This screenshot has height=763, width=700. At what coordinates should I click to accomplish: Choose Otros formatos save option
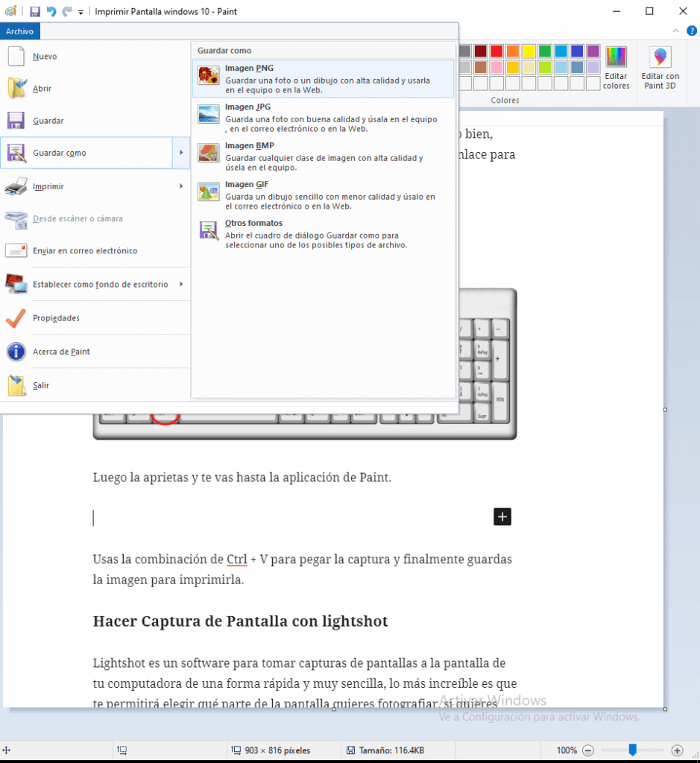[x=322, y=233]
